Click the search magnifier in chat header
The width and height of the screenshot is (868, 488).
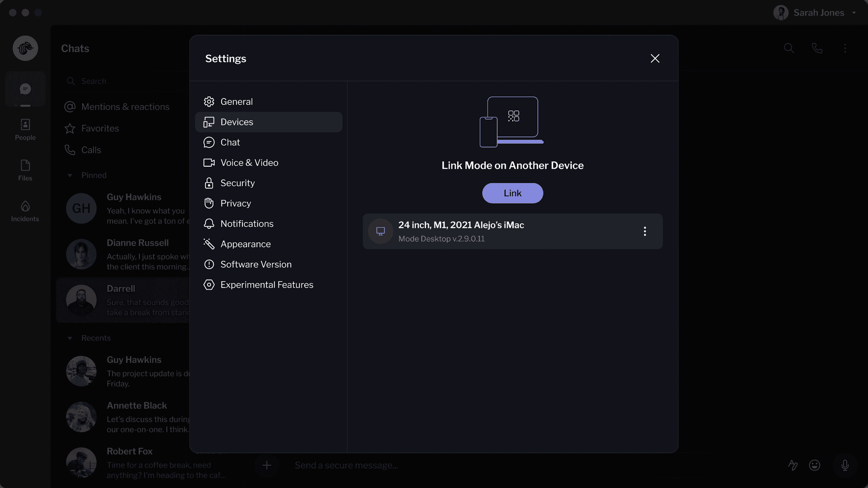789,48
